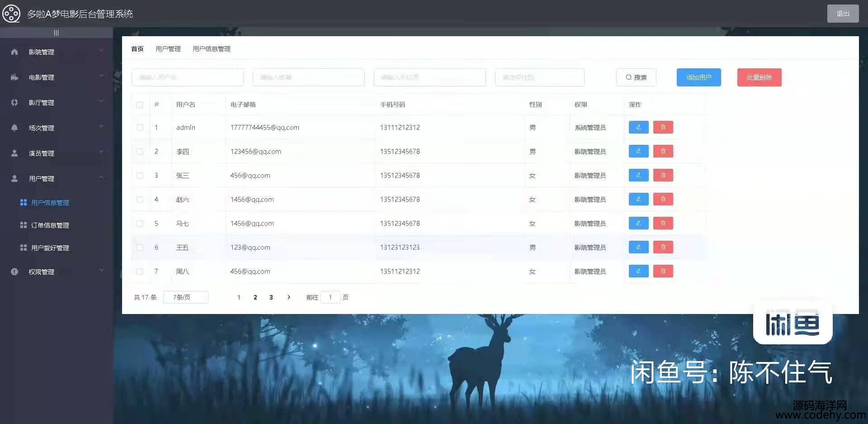Click the blue edit icon for 王五
The image size is (868, 424).
(638, 247)
